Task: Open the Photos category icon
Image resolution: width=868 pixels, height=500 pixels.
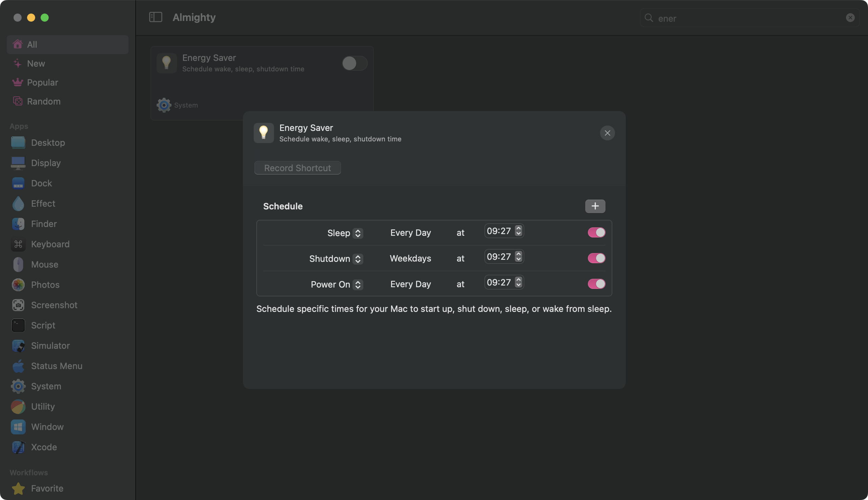Action: 18,285
